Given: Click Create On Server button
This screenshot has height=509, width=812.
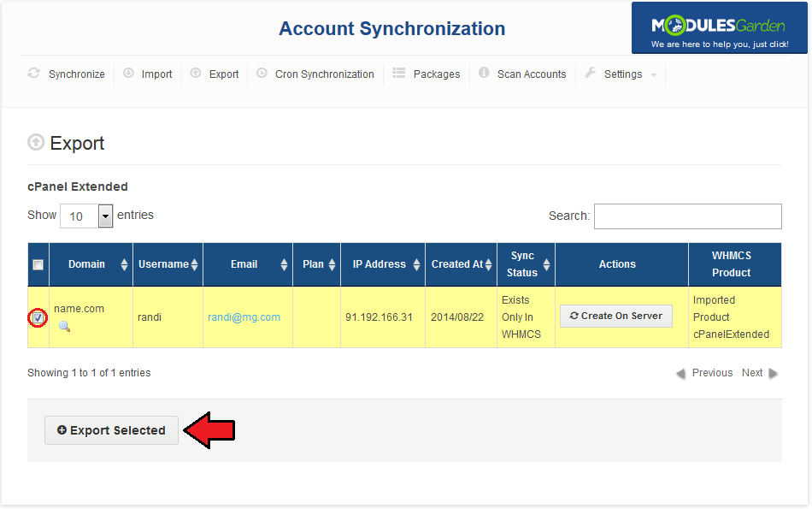Looking at the screenshot, I should [x=616, y=316].
